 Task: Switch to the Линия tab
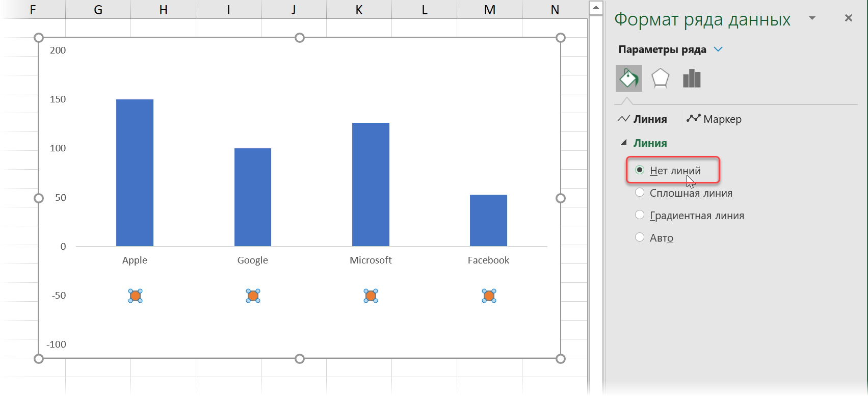[x=642, y=119]
